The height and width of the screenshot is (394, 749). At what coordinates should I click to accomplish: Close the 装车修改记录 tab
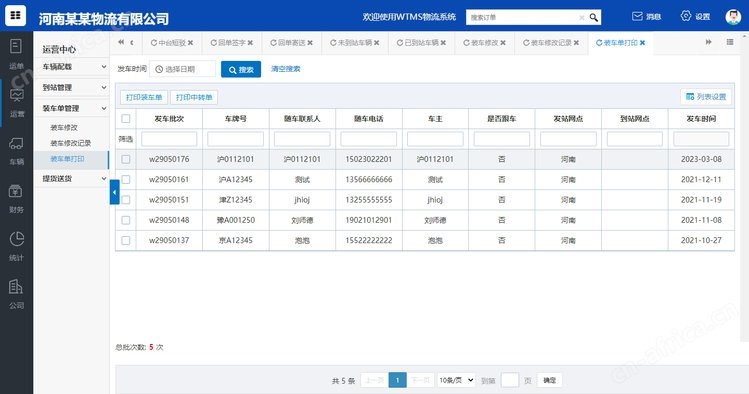click(577, 43)
